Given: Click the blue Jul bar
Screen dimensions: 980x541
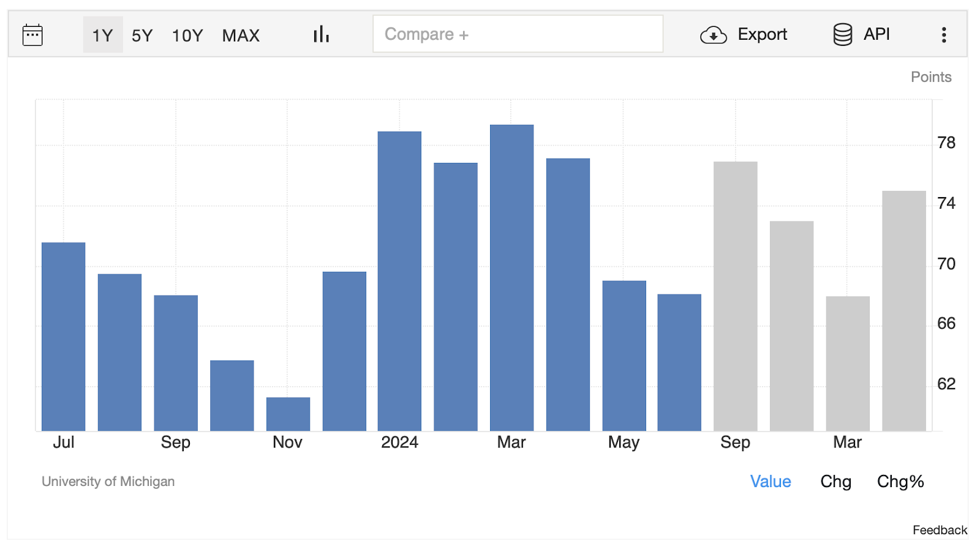Looking at the screenshot, I should pos(64,337).
